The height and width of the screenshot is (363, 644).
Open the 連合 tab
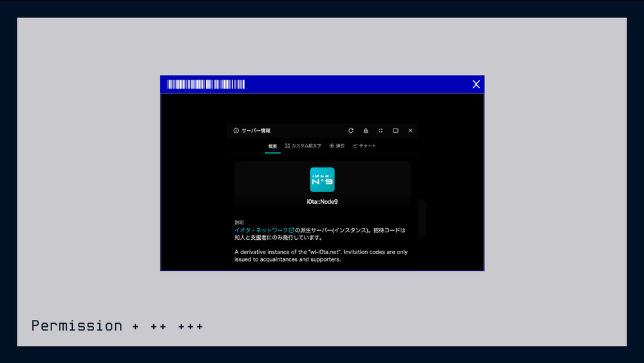(337, 146)
